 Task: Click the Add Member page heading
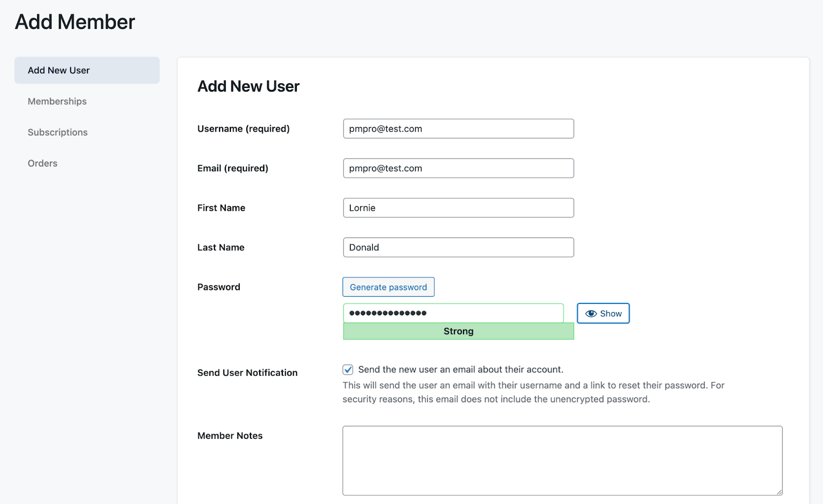click(x=75, y=22)
